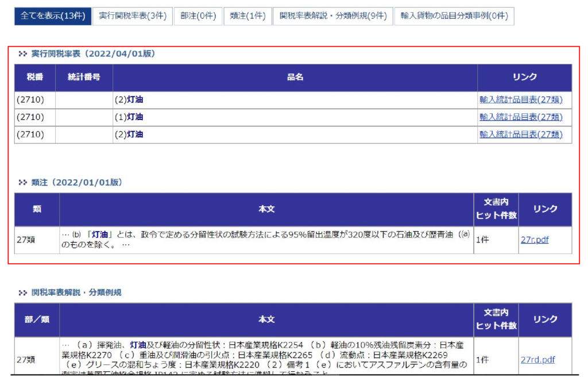
Task: Open the 関税率表解説・分類例規(9件) tab
Action: point(332,16)
